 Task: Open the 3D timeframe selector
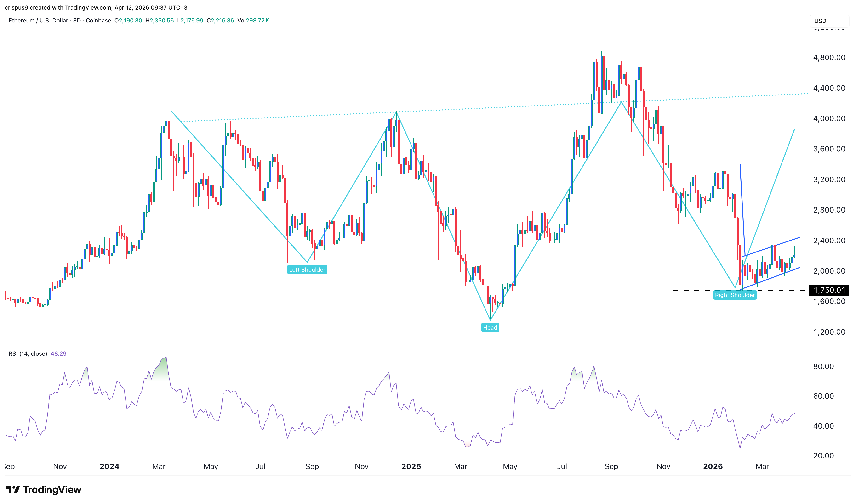[x=77, y=21]
